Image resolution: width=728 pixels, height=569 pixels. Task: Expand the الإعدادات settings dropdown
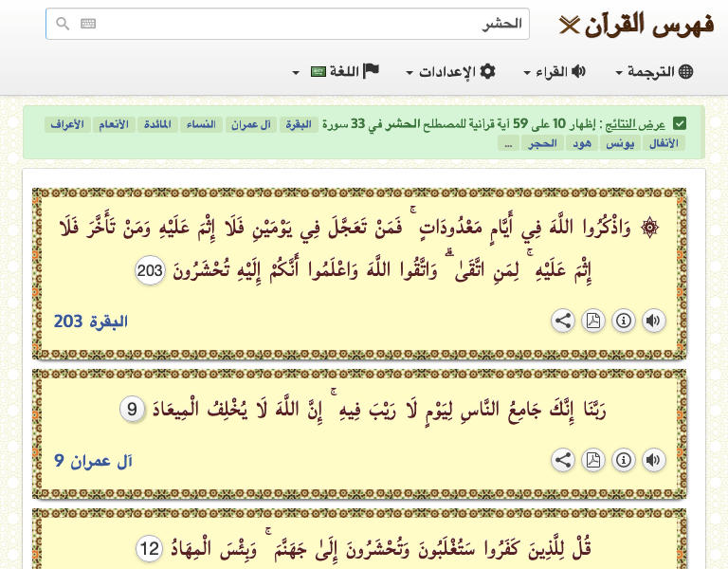point(451,71)
